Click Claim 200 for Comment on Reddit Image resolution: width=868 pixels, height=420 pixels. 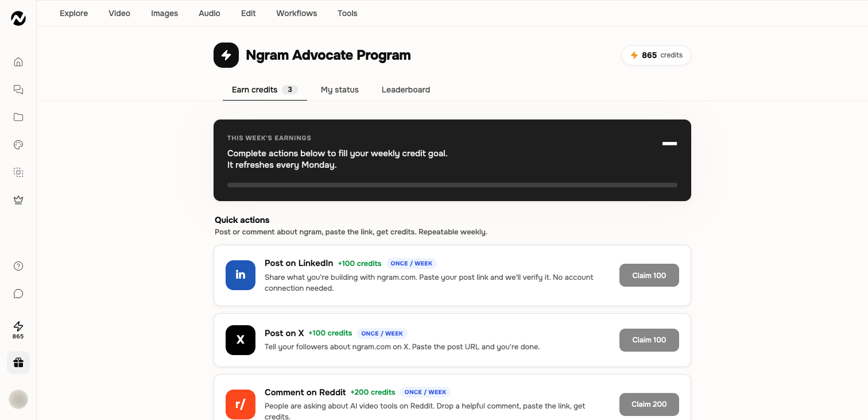[x=649, y=404]
